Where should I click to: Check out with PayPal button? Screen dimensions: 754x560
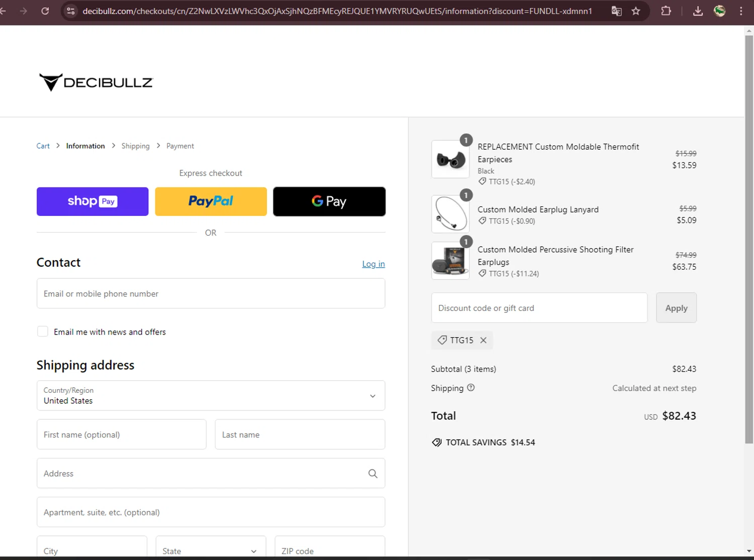pos(211,201)
